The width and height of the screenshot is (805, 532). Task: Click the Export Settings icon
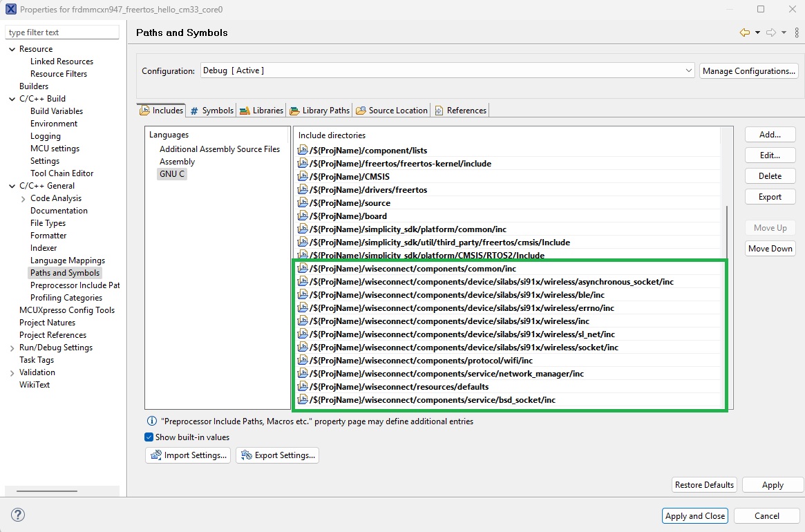click(245, 455)
